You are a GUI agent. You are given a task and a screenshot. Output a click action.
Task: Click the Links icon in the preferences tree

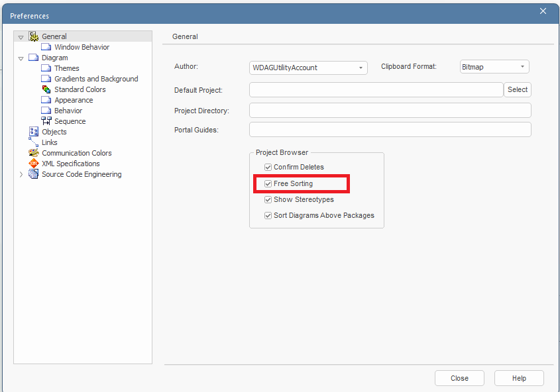34,142
